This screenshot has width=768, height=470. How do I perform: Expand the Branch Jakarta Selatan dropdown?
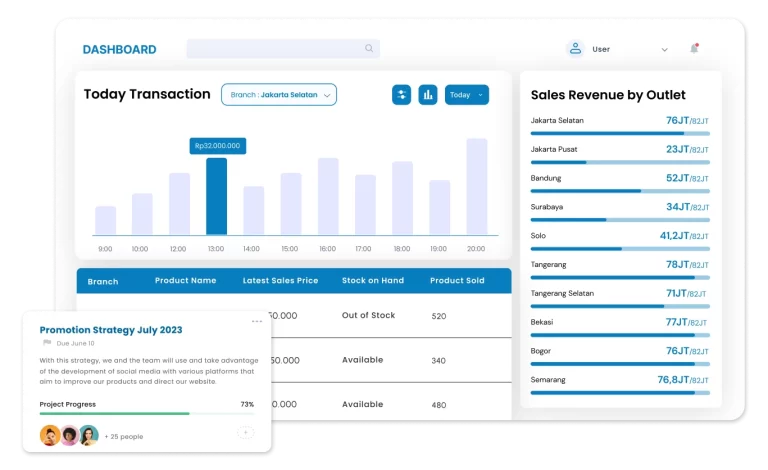pyautogui.click(x=279, y=95)
